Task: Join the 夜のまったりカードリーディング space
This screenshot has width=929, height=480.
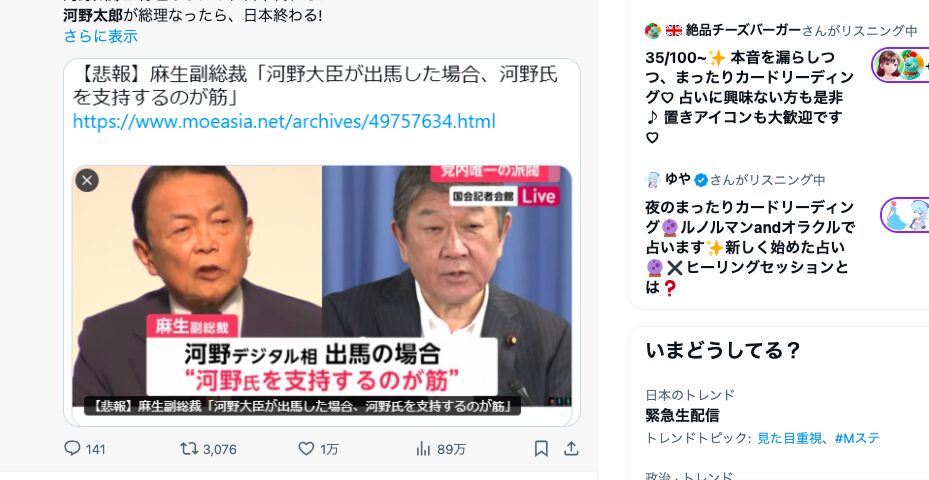Action: point(750,247)
